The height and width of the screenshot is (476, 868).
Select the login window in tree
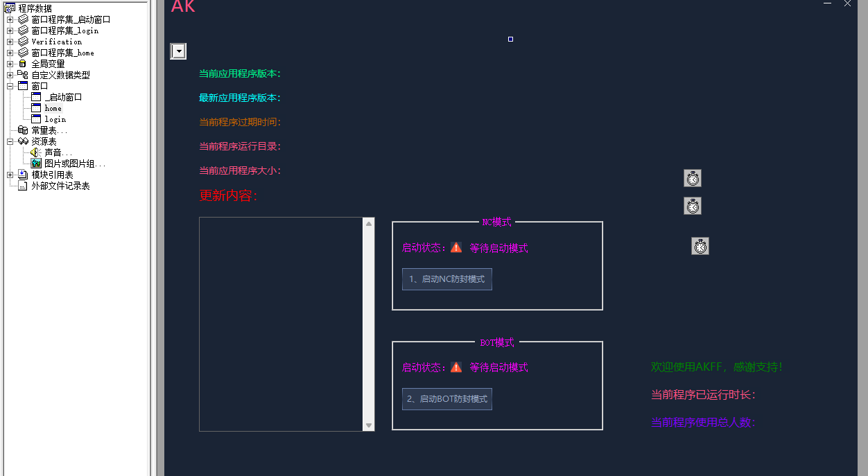point(55,119)
